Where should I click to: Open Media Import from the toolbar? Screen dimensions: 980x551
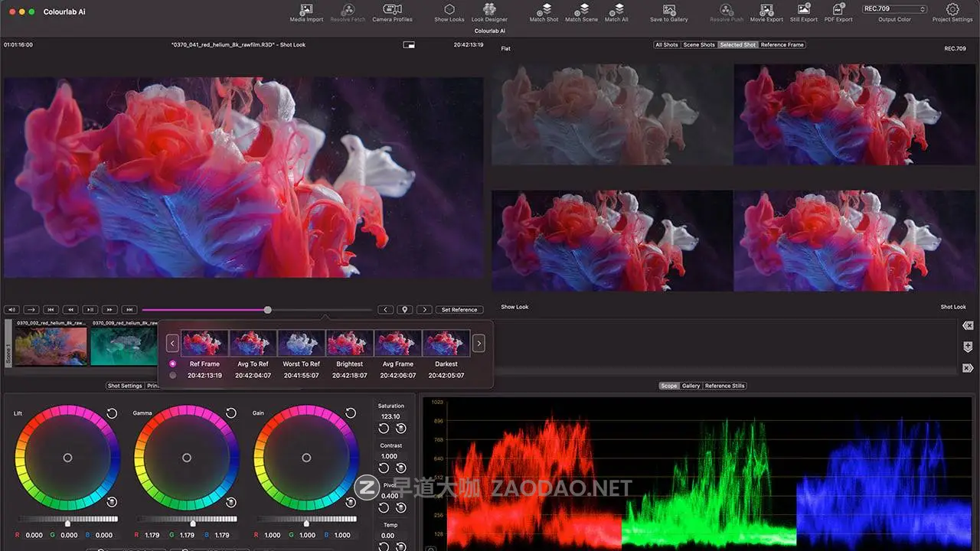pyautogui.click(x=306, y=10)
